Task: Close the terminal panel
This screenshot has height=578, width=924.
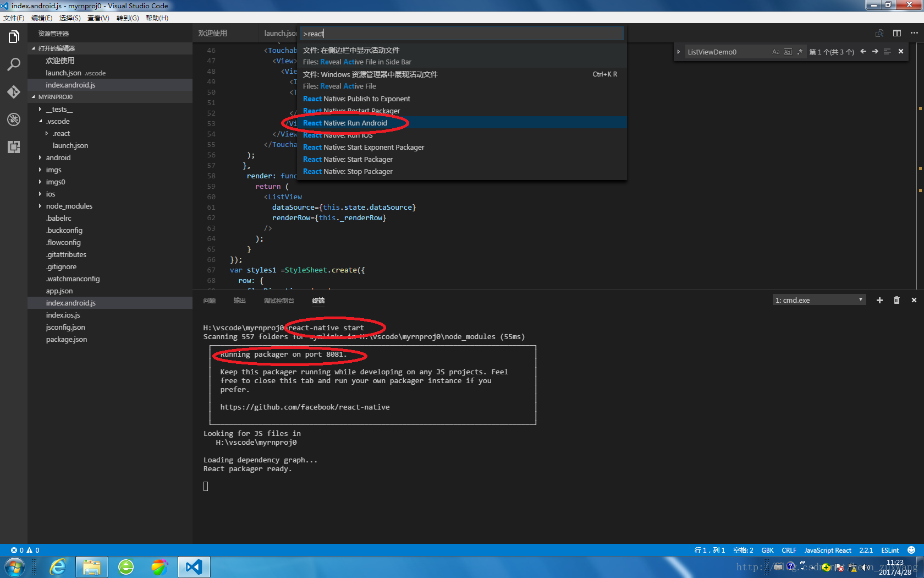Action: (914, 300)
